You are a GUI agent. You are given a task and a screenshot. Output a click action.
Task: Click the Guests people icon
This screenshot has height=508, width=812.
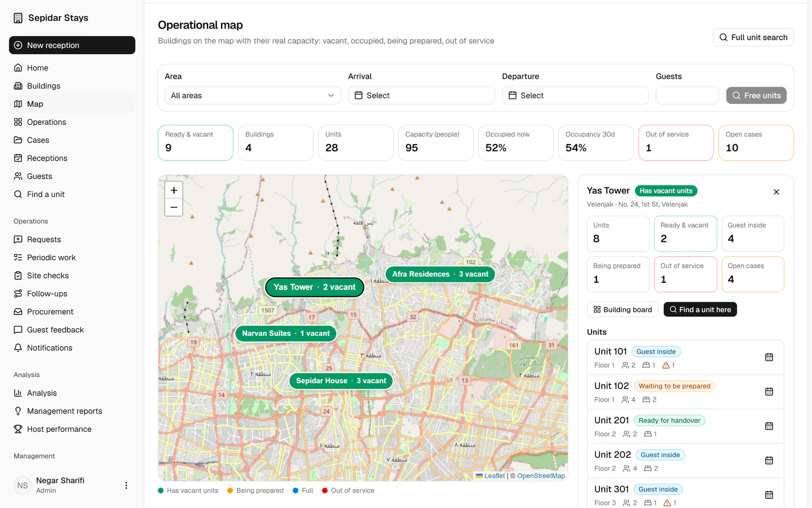[18, 176]
